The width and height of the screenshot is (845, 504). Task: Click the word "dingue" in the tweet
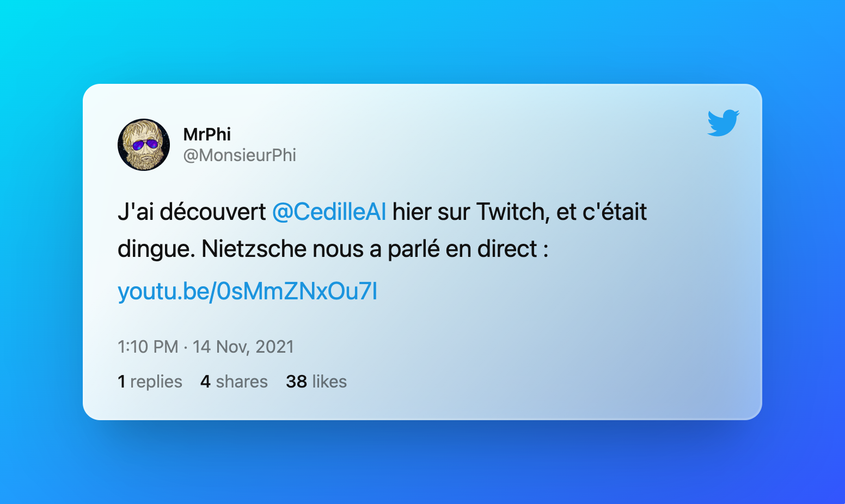[x=154, y=249]
